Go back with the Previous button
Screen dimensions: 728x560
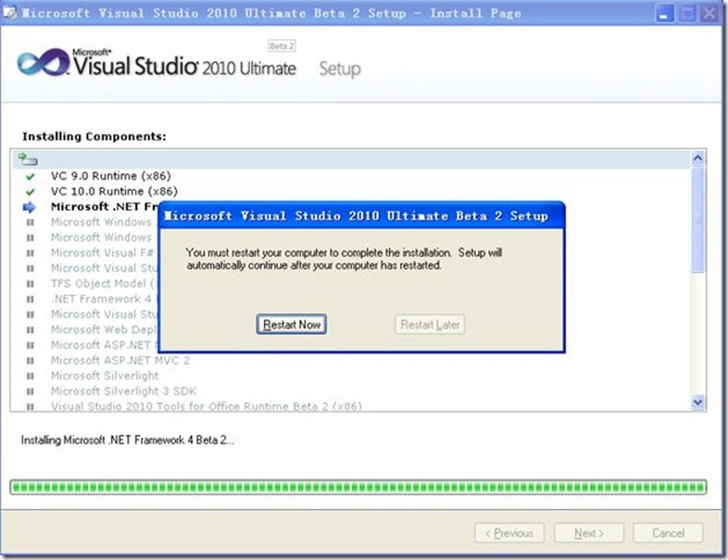(508, 533)
